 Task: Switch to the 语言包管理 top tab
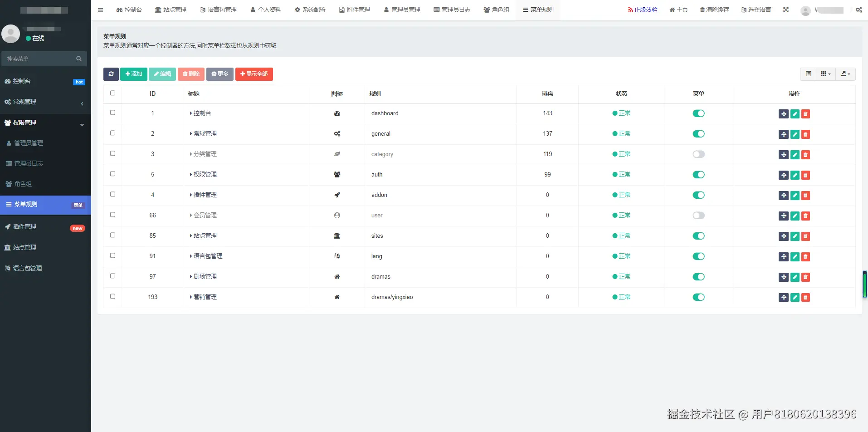(218, 10)
